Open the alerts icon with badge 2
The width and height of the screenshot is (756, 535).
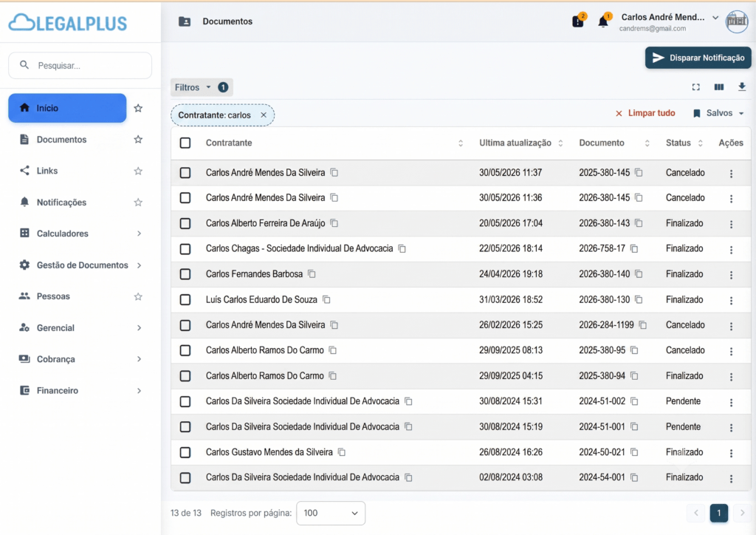click(577, 21)
